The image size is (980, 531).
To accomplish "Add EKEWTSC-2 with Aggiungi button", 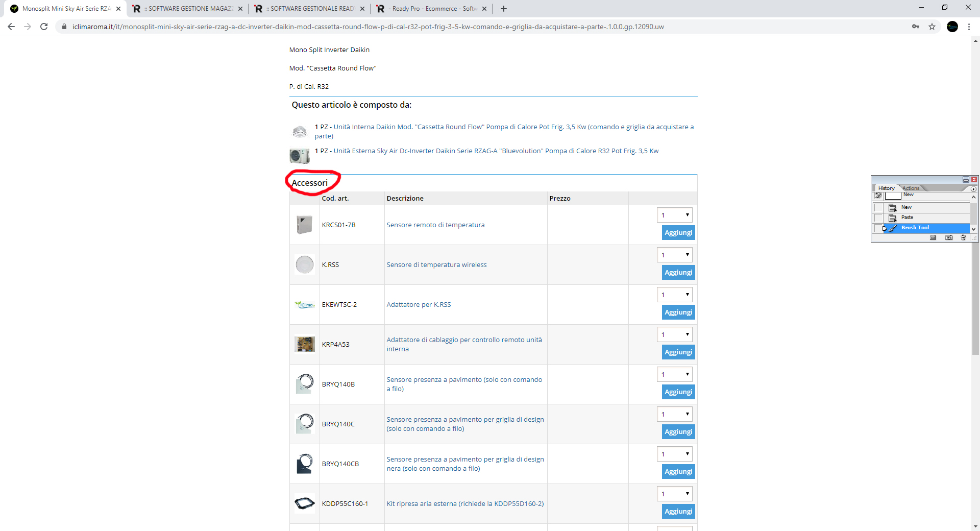I will coord(678,312).
